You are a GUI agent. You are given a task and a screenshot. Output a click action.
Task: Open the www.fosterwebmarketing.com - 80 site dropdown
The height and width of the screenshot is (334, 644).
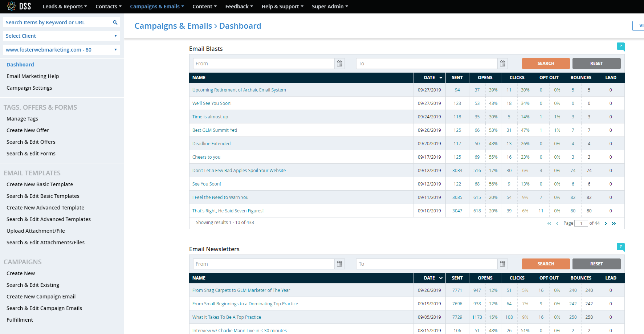click(x=61, y=50)
